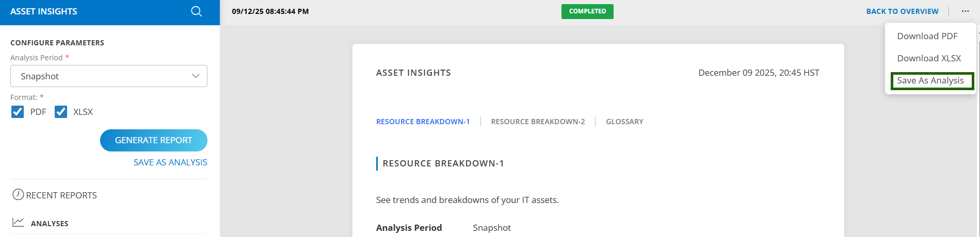Open the three-dots more options menu

pos(965,11)
